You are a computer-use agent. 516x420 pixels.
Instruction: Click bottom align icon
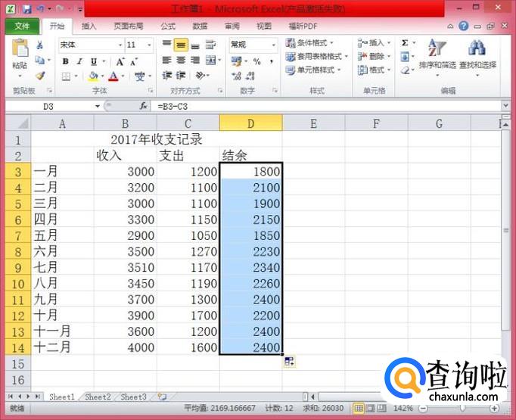pyautogui.click(x=195, y=45)
